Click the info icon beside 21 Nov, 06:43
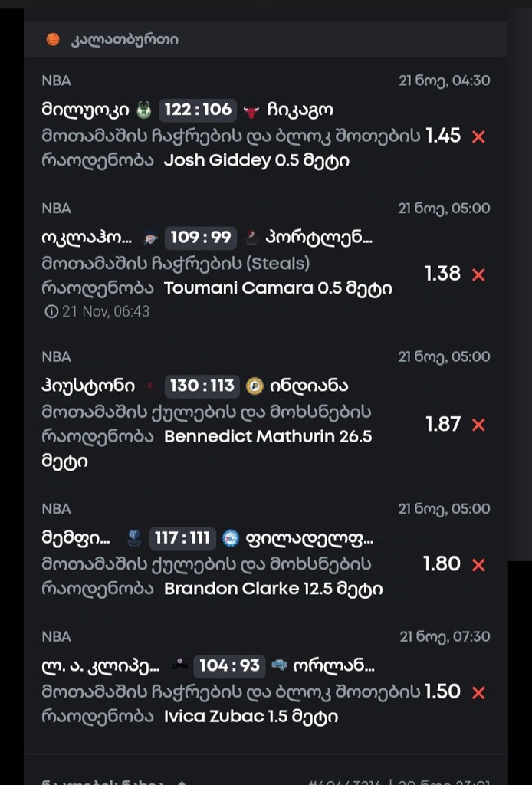This screenshot has width=532, height=785. tap(51, 311)
